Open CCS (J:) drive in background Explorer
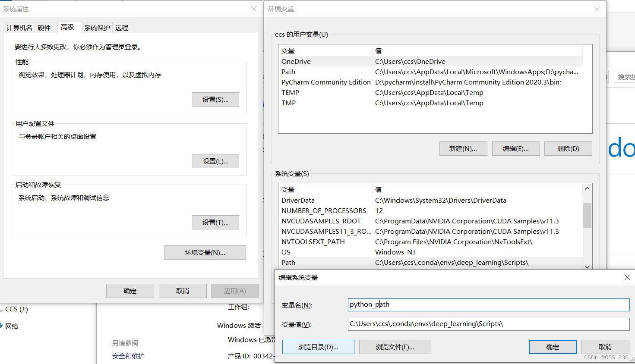 (16, 309)
